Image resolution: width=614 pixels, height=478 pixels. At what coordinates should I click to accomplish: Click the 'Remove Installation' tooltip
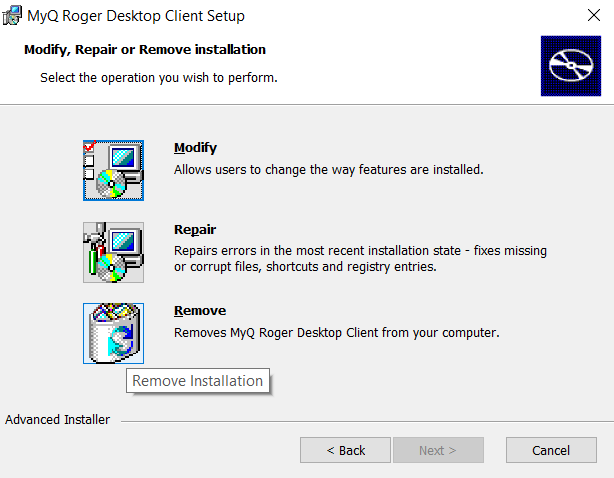click(x=198, y=380)
